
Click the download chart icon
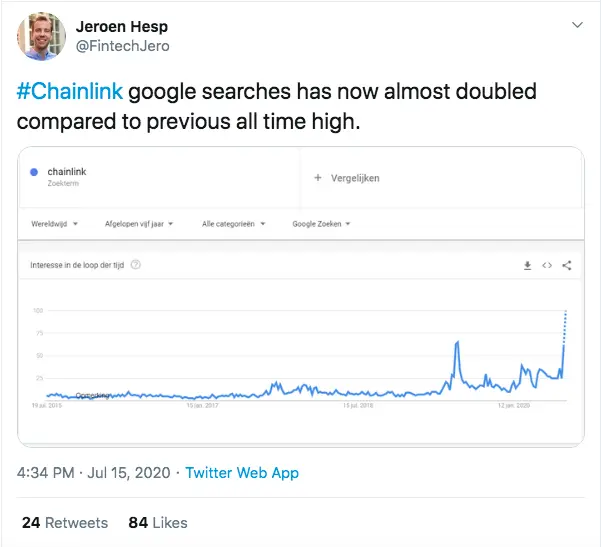pyautogui.click(x=527, y=265)
